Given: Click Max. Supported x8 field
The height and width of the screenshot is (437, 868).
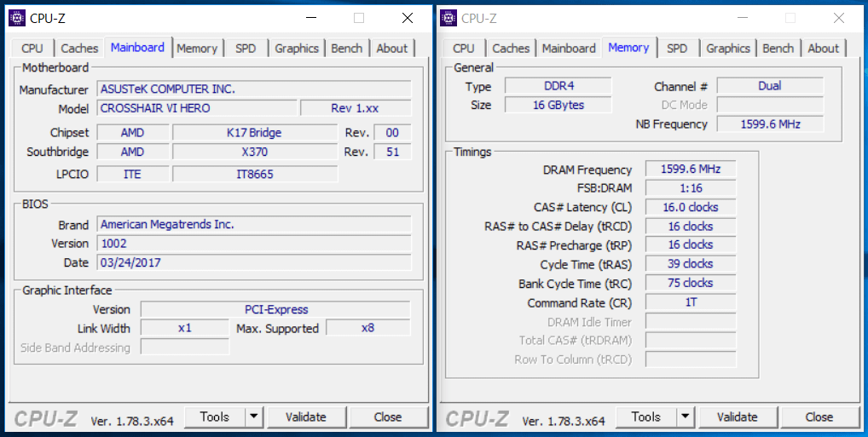Looking at the screenshot, I should (x=368, y=327).
